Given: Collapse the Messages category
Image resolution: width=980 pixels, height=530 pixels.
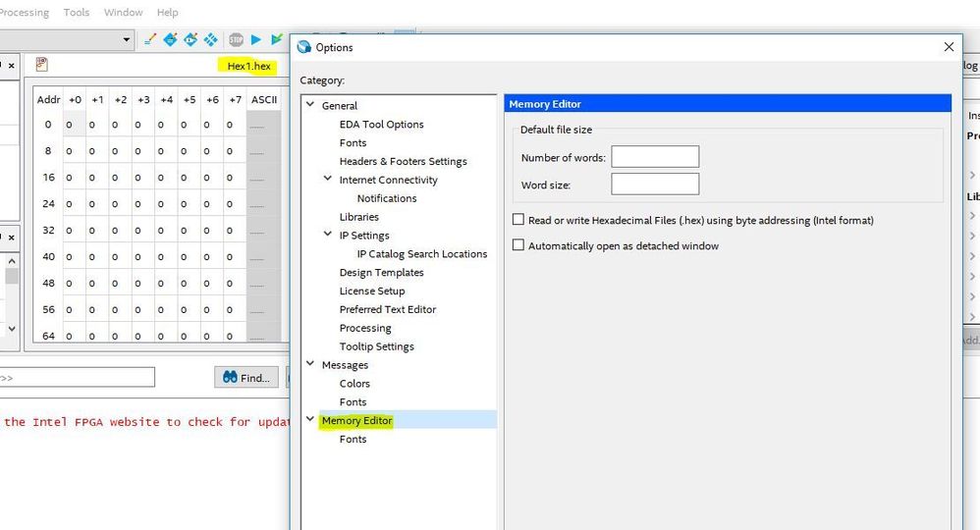Looking at the screenshot, I should tap(310, 364).
